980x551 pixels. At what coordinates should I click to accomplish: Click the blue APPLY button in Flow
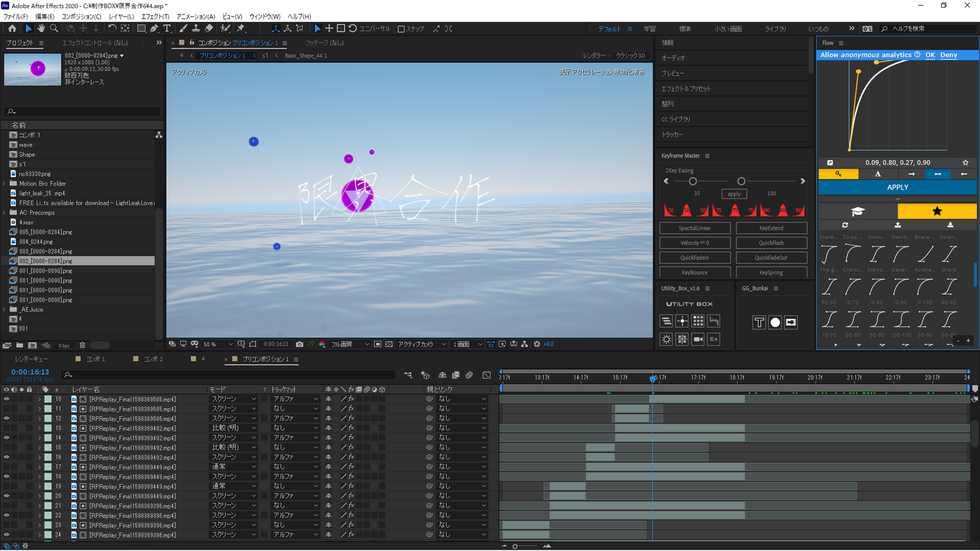click(897, 187)
